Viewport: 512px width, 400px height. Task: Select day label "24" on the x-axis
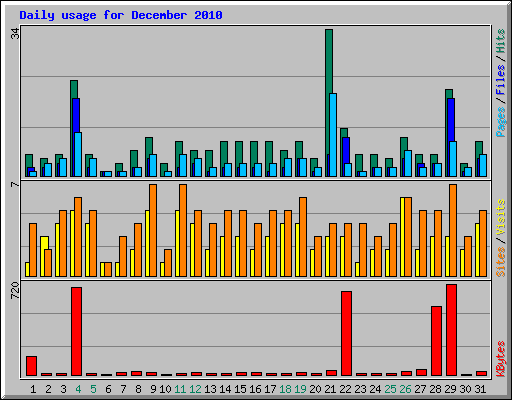375,389
